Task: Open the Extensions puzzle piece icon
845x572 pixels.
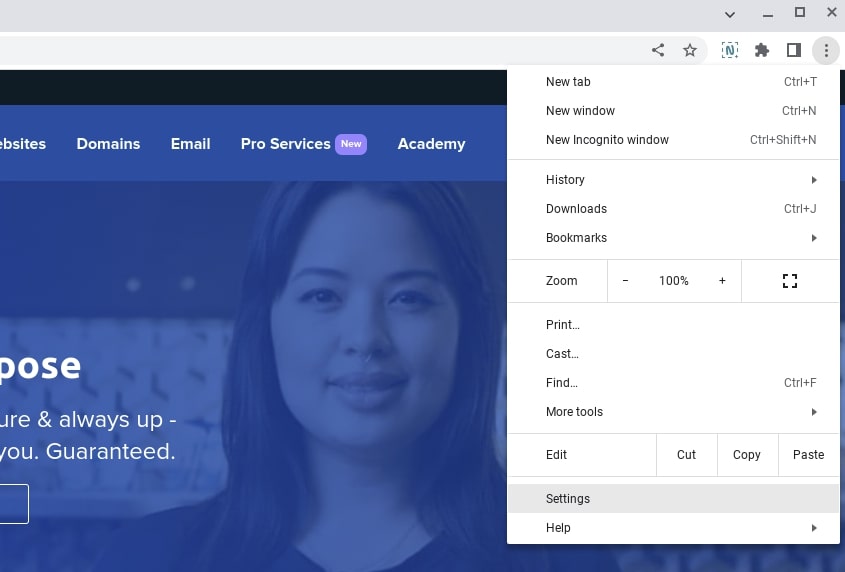Action: (762, 50)
